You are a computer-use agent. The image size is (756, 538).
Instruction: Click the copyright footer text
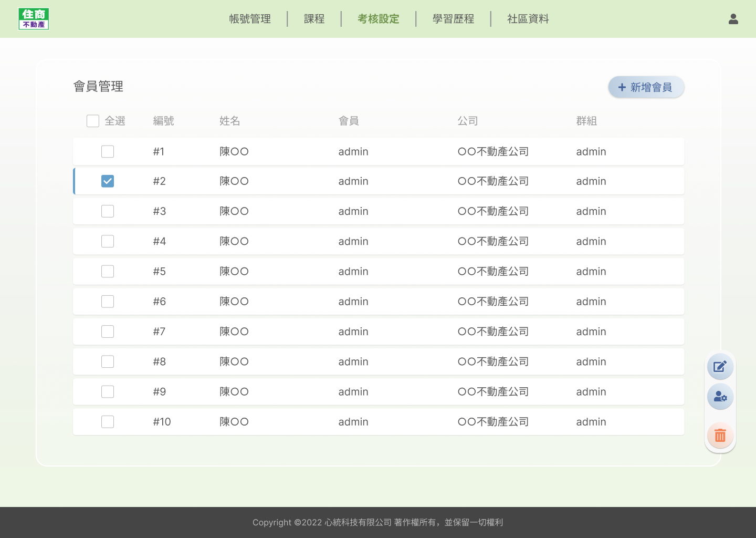[378, 522]
